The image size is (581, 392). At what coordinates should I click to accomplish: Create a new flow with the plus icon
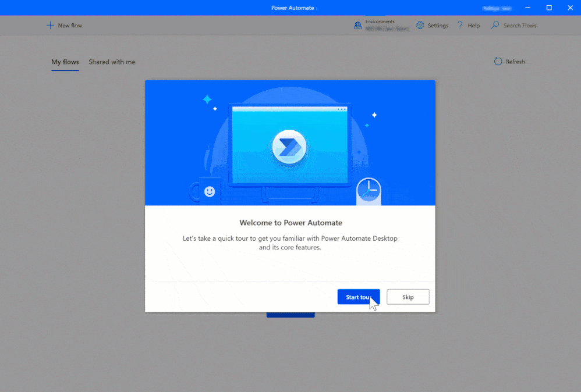tap(51, 25)
